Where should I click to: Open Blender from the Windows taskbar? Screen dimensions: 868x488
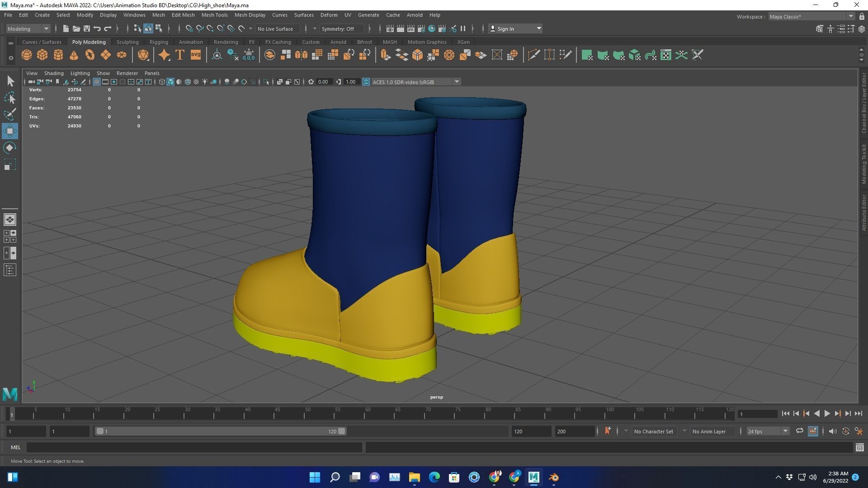[554, 477]
